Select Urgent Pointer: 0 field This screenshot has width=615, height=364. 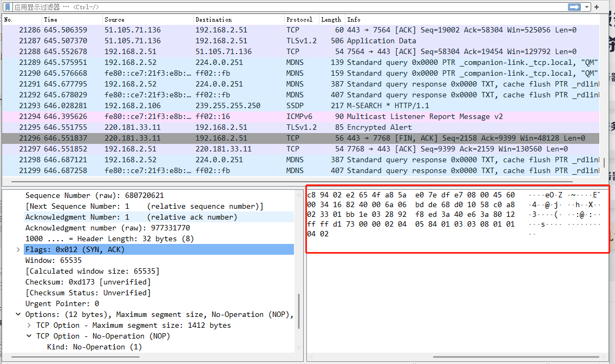pos(62,303)
